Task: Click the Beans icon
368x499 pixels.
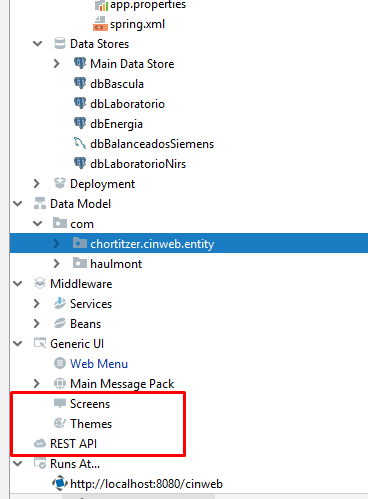Action: coord(60,323)
